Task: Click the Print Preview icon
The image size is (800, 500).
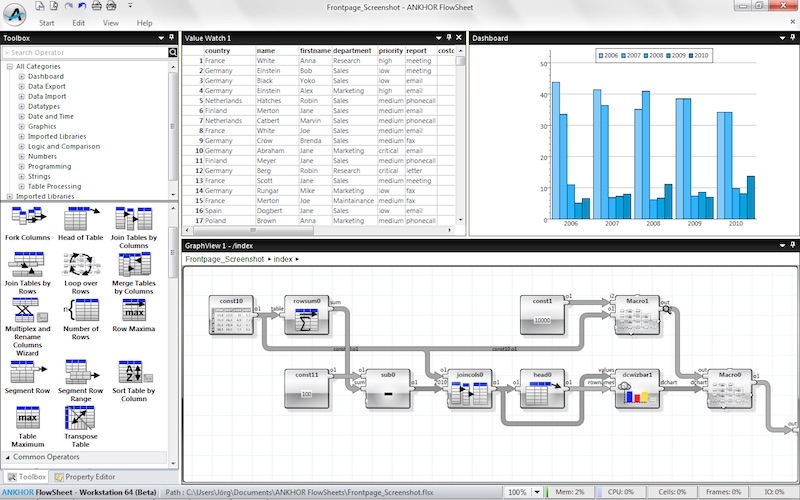Action: (111, 6)
